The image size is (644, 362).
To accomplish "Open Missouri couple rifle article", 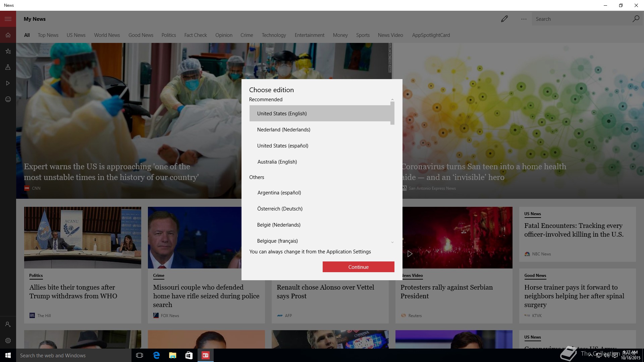I will [206, 296].
